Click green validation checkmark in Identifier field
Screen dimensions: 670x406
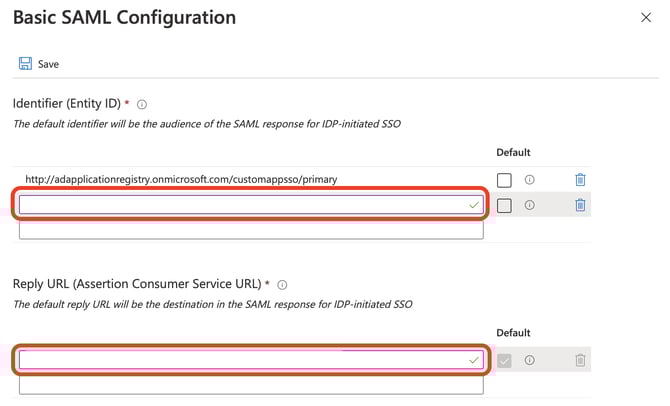point(473,204)
